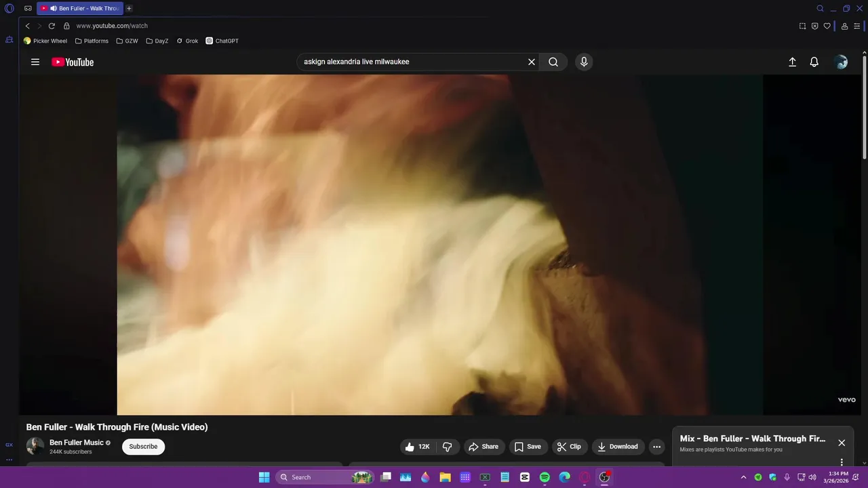Open the Opera GX main menu logo
The width and height of the screenshot is (868, 488).
9,9
